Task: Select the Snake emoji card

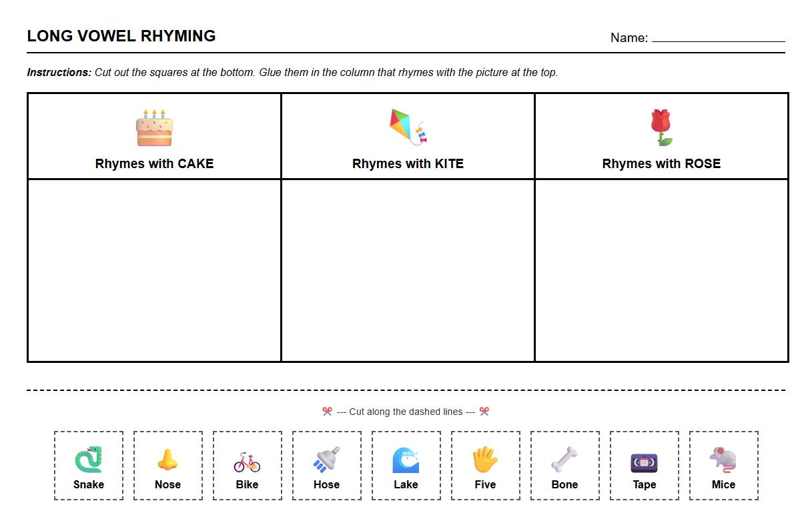Action: click(88, 459)
